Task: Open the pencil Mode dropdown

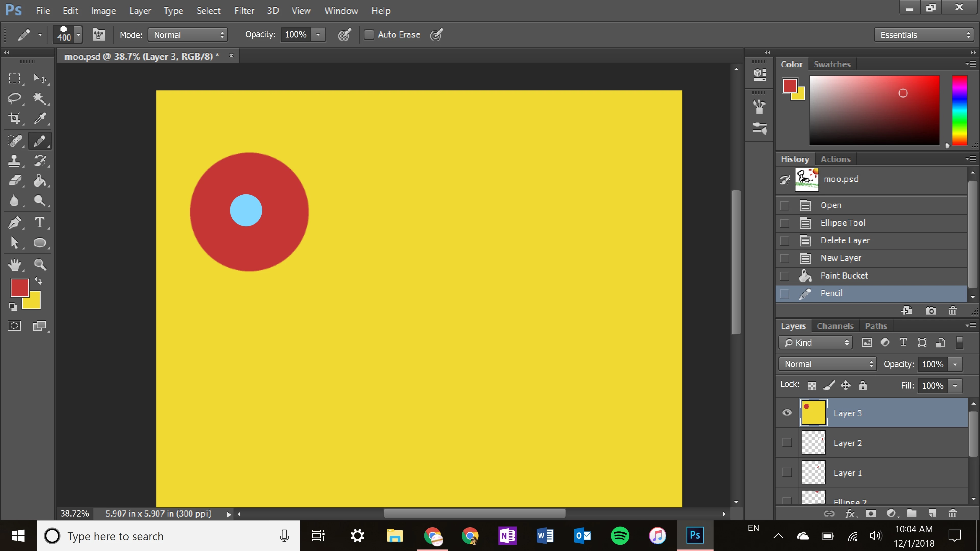Action: pos(188,35)
